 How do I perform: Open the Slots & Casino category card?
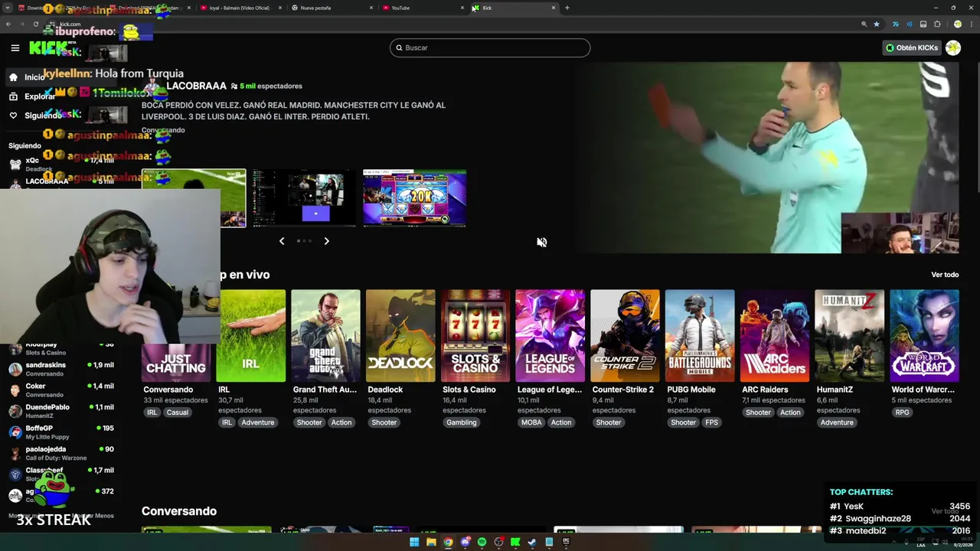475,335
